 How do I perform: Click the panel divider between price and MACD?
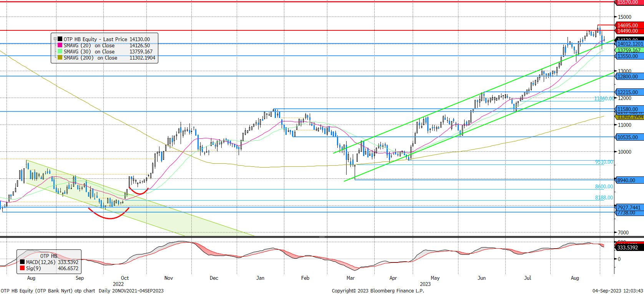(x=322, y=237)
